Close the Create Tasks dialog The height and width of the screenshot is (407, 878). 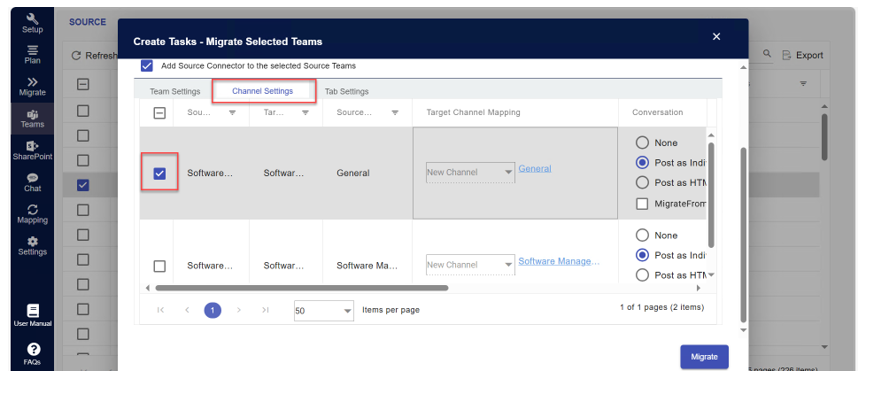click(716, 36)
